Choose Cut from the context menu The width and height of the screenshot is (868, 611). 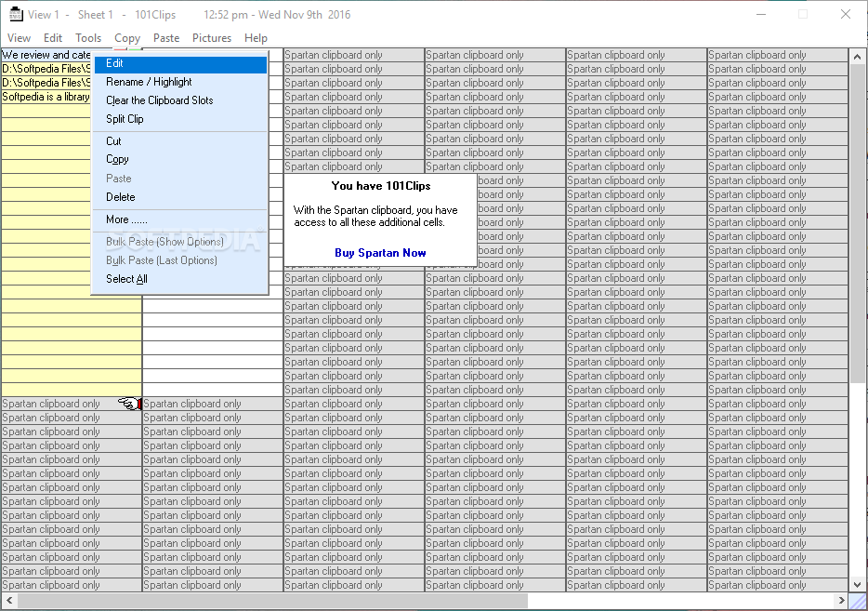[x=180, y=141]
